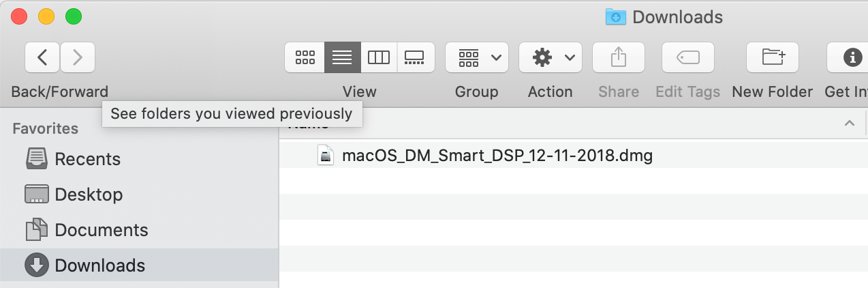Screen dimensions: 868x288
Task: Switch to list view
Action: click(x=342, y=57)
